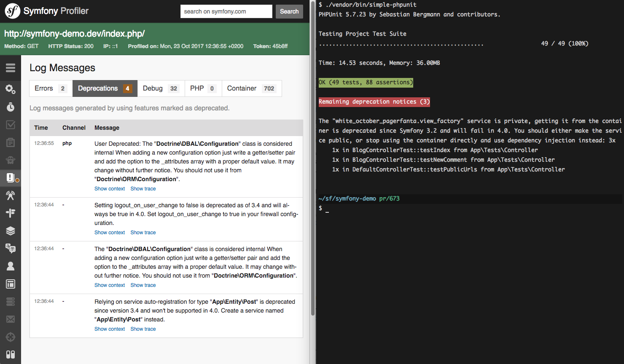Select the Logs exclamation icon in sidebar
Viewport: 624px width, 364px height.
click(x=11, y=177)
